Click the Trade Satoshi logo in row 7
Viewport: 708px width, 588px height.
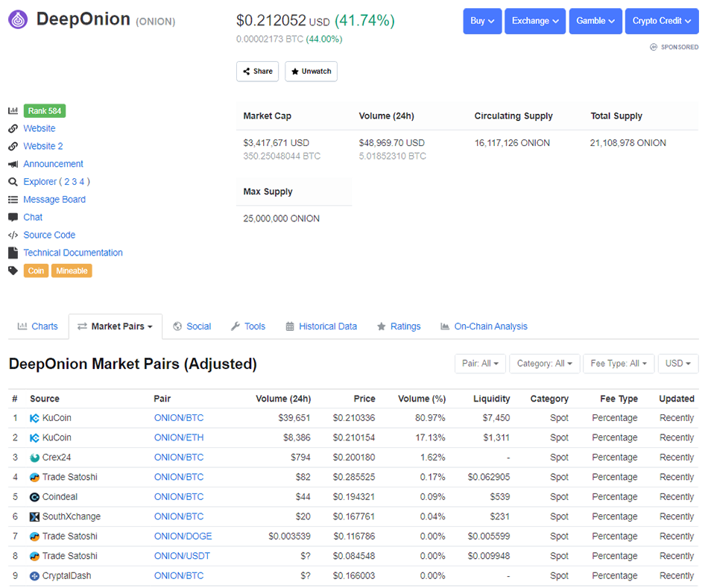34,537
